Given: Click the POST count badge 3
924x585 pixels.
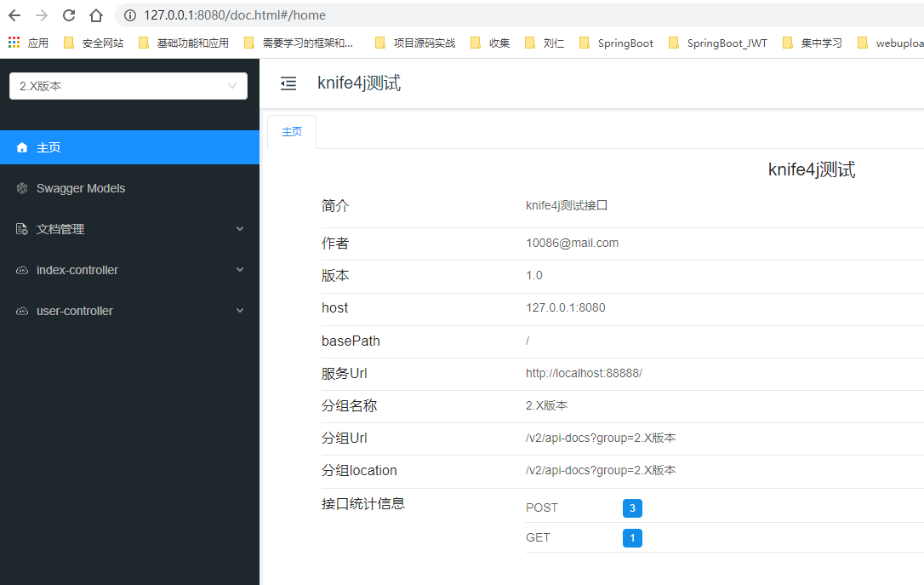Looking at the screenshot, I should coord(632,508).
